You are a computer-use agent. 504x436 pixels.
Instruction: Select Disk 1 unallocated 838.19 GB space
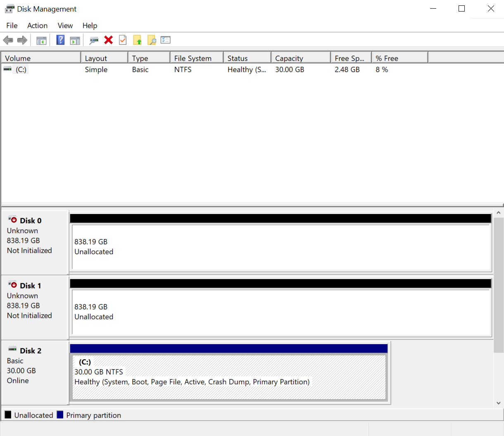281,312
